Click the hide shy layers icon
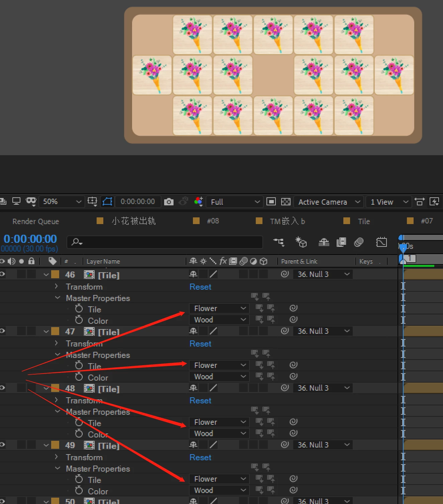443x504 pixels. click(x=324, y=242)
